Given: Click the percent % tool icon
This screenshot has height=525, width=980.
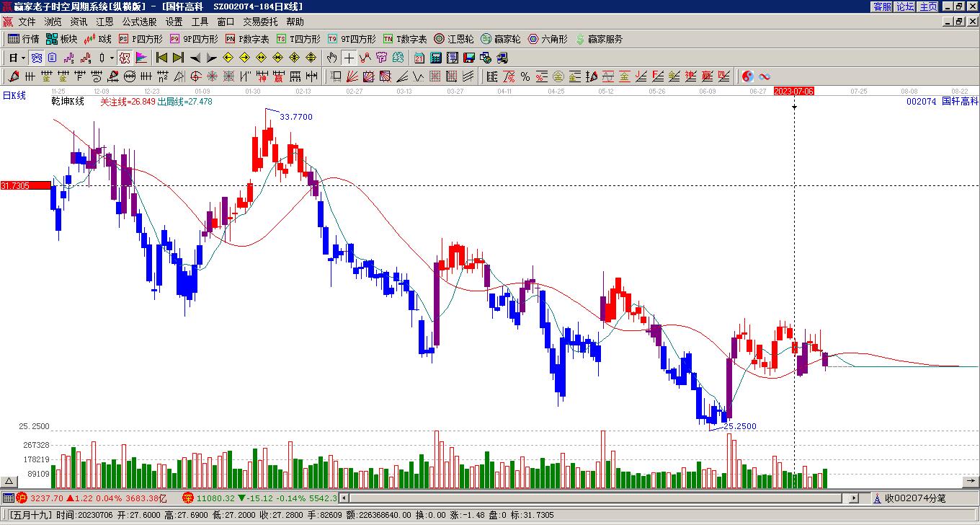Looking at the screenshot, I should 525,76.
